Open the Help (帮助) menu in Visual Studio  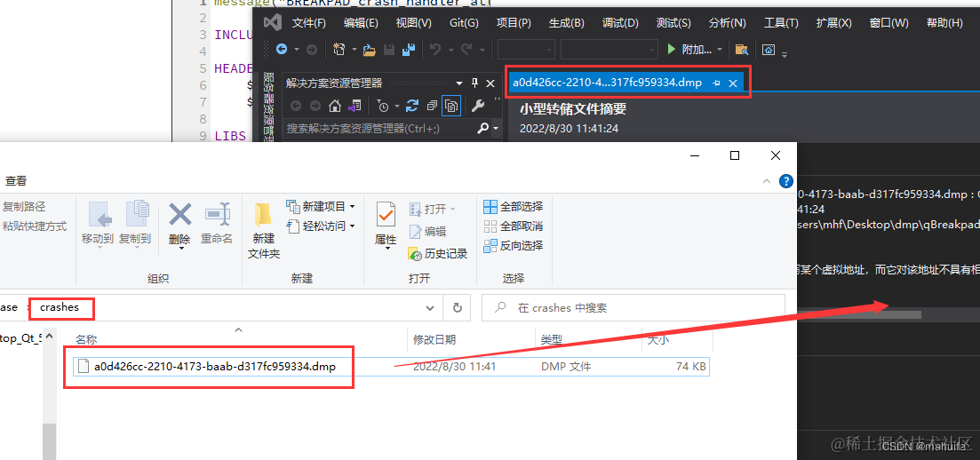[944, 22]
